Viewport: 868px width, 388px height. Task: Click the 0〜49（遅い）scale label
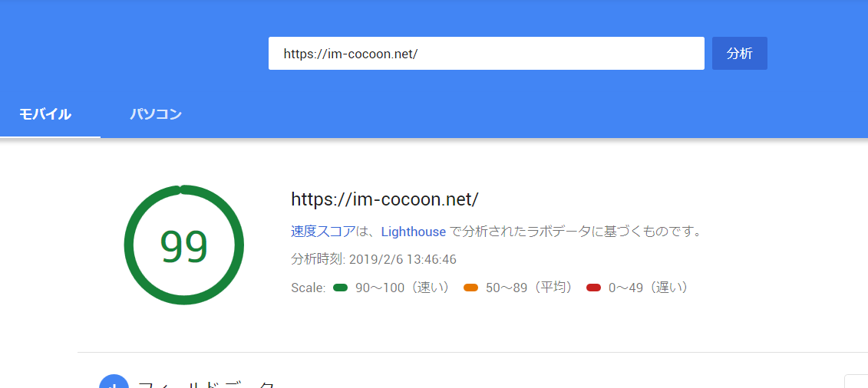click(x=649, y=288)
